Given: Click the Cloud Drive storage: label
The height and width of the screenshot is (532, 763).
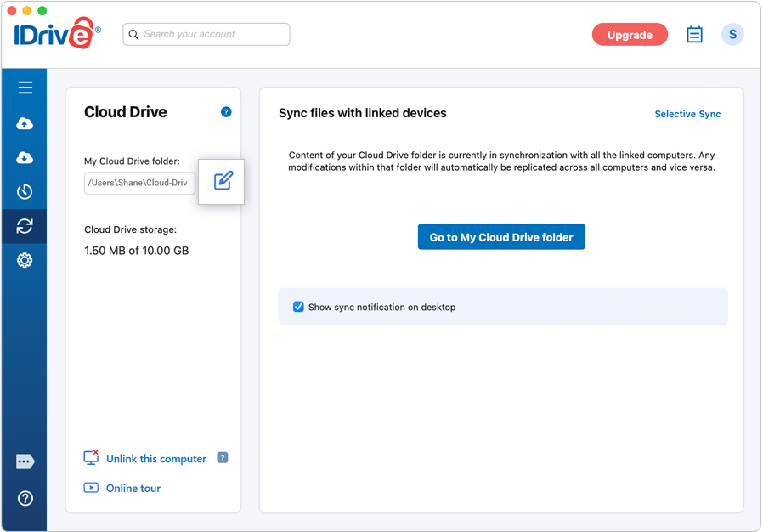Looking at the screenshot, I should (130, 229).
